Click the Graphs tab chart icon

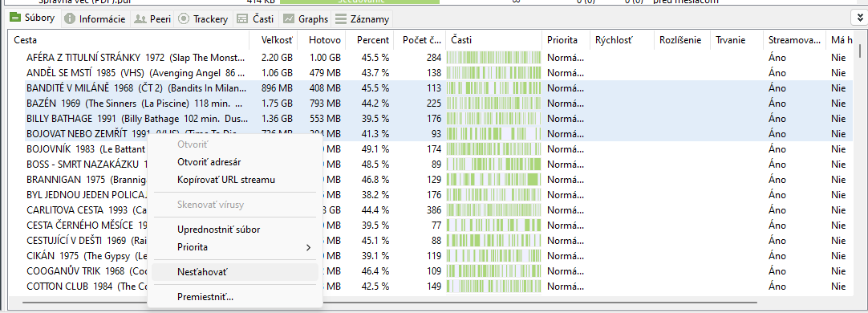coord(289,19)
